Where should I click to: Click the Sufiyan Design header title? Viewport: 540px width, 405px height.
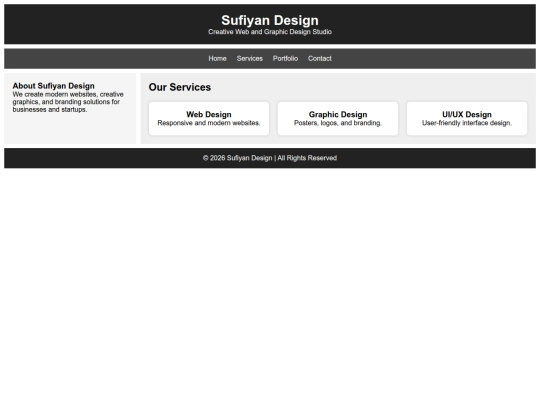270,20
